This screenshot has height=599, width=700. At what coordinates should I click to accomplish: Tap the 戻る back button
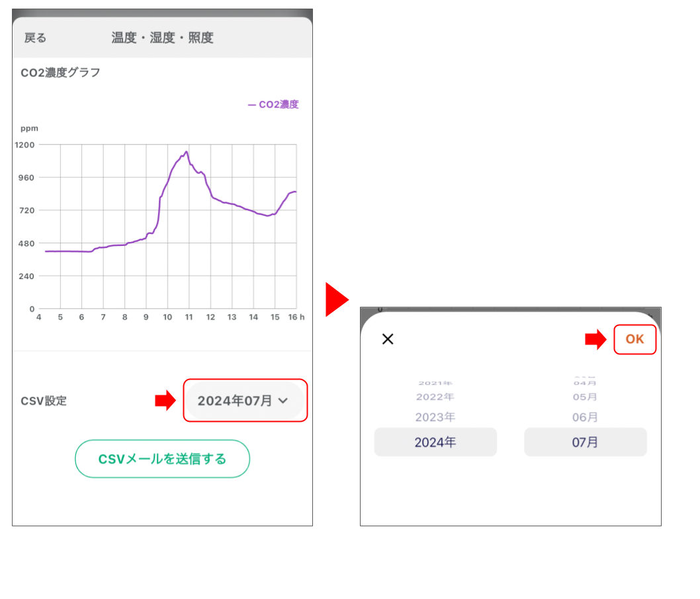pos(34,38)
